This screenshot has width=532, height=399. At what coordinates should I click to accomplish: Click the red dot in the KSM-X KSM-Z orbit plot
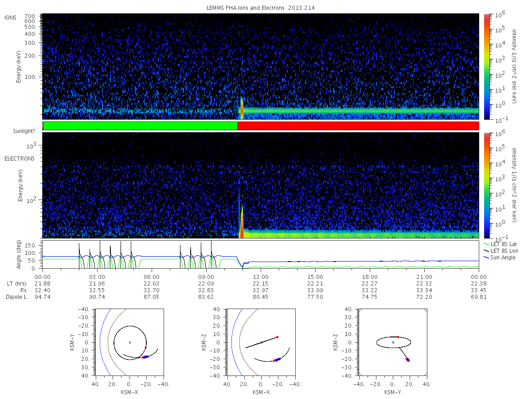coord(277,337)
